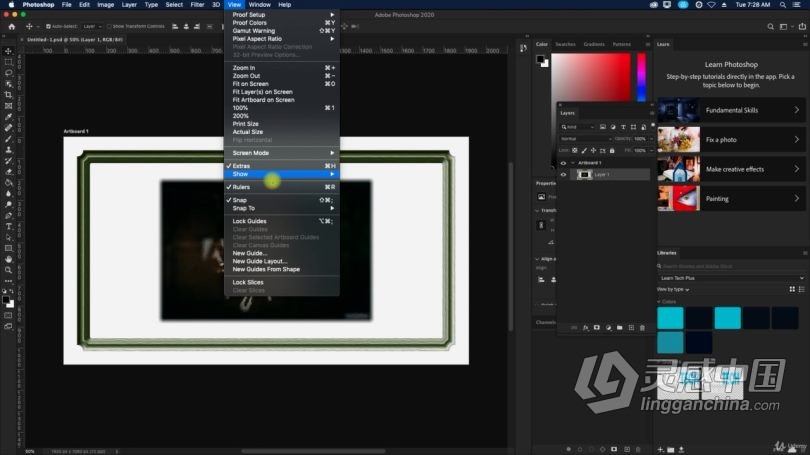The height and width of the screenshot is (455, 810).
Task: Open Learn Tech Plus library dropdown
Action: coord(731,278)
